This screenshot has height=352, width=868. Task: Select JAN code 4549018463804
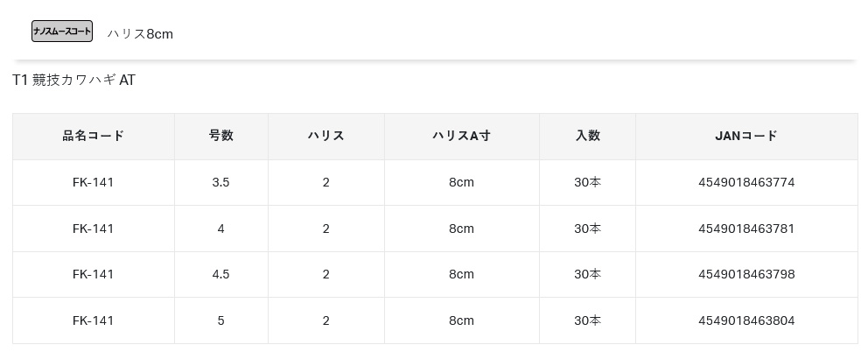click(746, 320)
